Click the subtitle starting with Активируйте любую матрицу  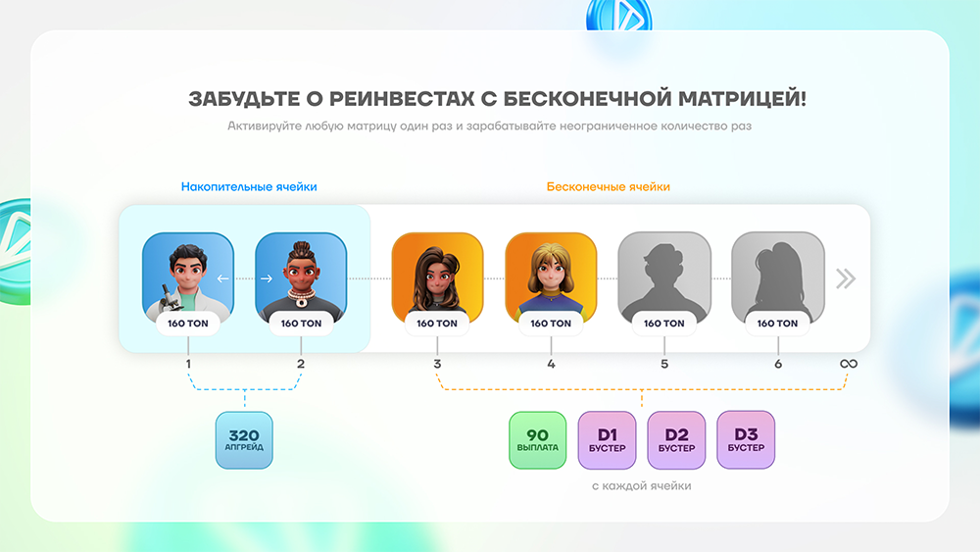489,125
